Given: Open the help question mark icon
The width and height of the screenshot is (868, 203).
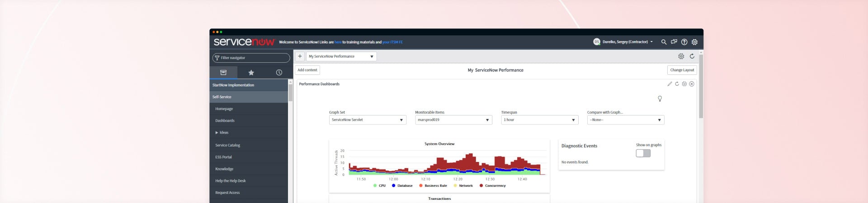Looking at the screenshot, I should pyautogui.click(x=684, y=42).
